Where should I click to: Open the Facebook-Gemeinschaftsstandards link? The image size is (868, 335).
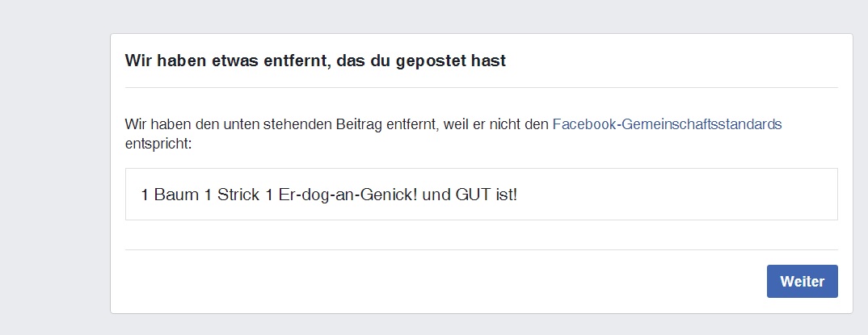point(667,125)
